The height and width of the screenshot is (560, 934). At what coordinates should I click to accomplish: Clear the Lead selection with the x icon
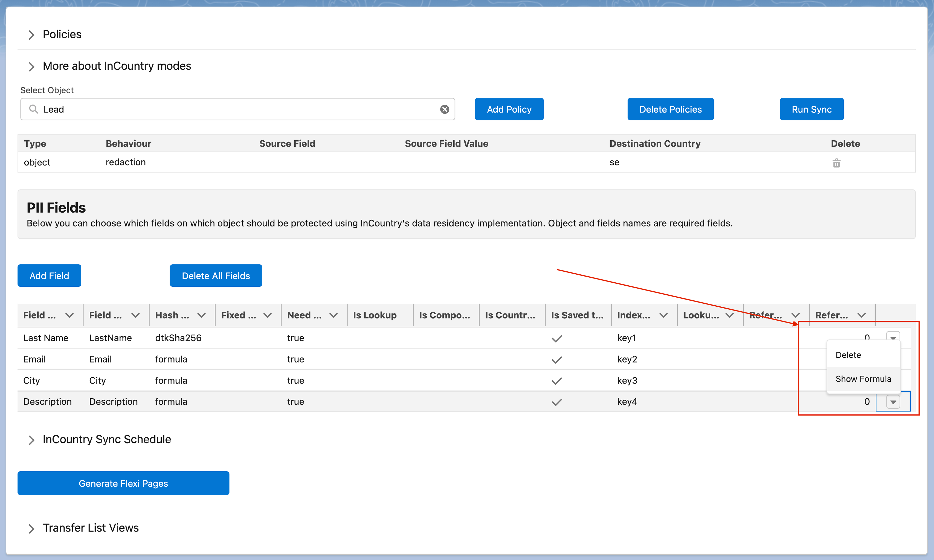[x=445, y=109]
